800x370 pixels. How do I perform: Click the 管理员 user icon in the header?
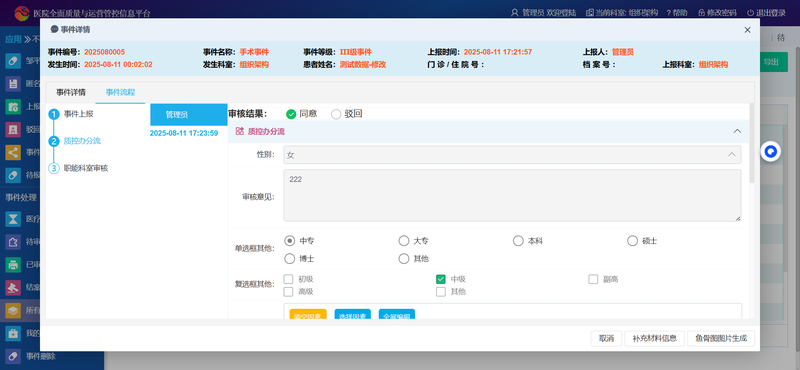[515, 13]
